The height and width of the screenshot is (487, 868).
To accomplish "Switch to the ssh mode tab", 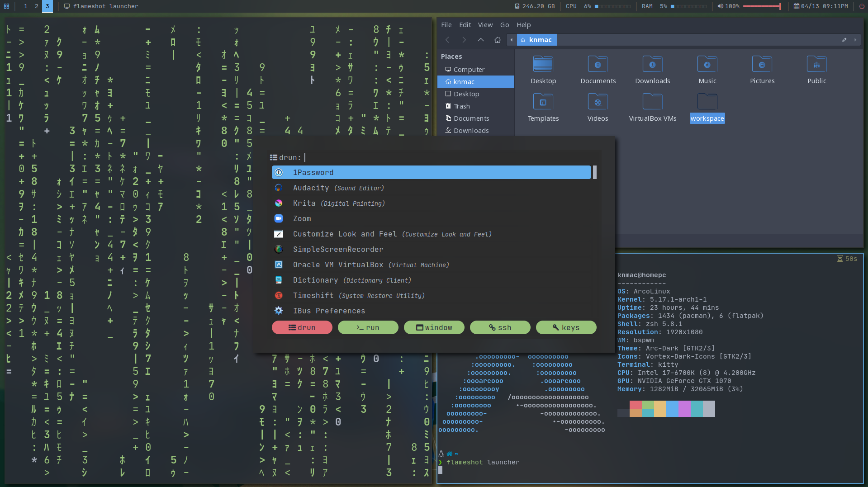I will [500, 327].
